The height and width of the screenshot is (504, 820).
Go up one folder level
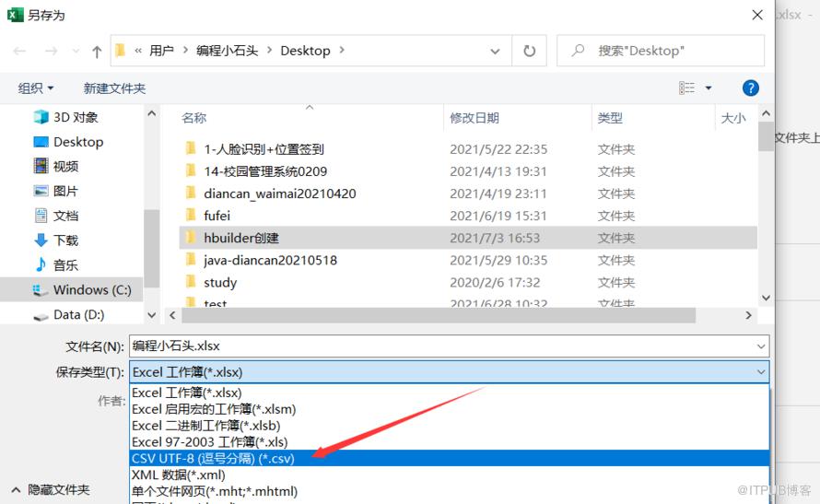(x=97, y=52)
